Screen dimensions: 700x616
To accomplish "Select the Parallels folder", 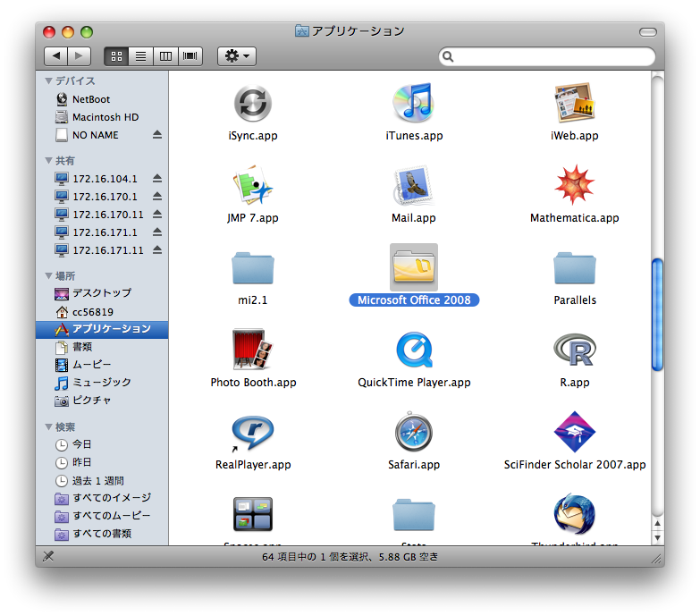I will 575,268.
